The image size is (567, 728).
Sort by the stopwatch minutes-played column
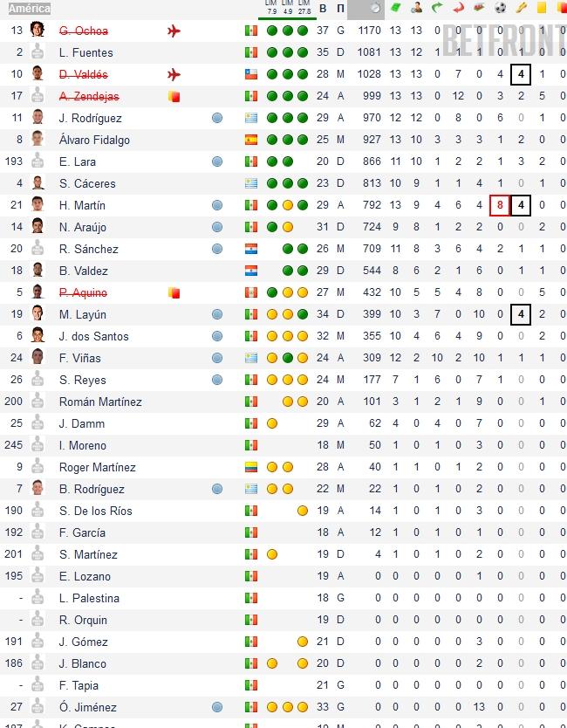point(374,9)
